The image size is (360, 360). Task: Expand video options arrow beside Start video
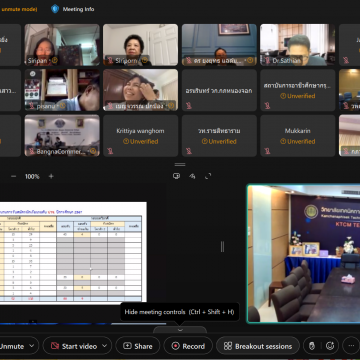(105, 346)
